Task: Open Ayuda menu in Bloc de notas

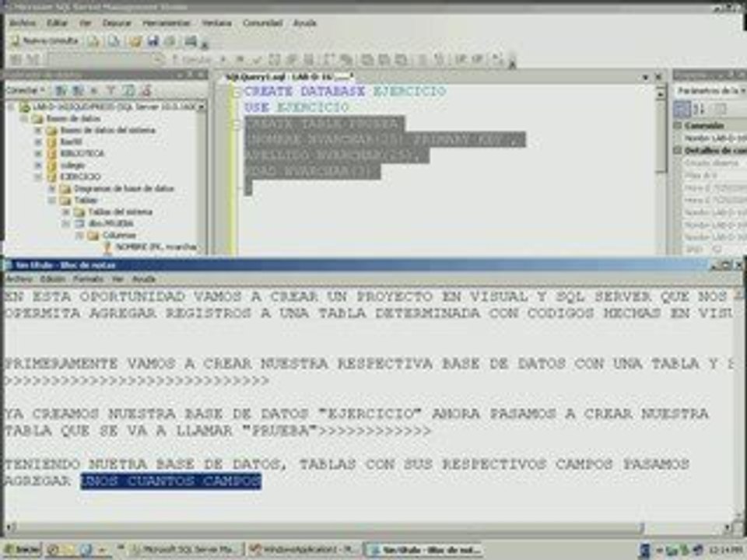Action: point(143,279)
